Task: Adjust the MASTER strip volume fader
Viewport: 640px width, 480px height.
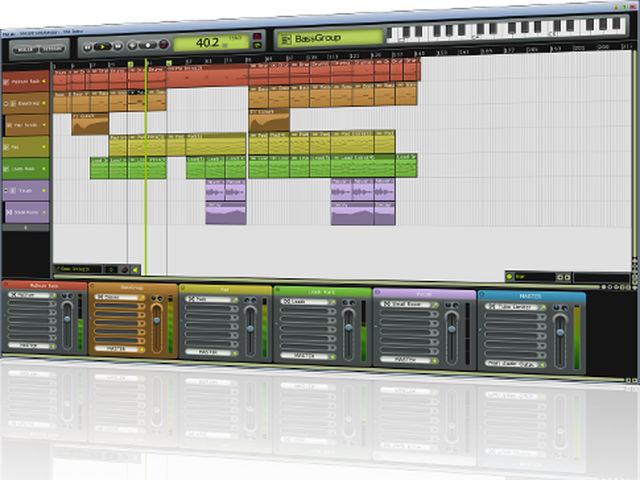Action: pos(560,332)
